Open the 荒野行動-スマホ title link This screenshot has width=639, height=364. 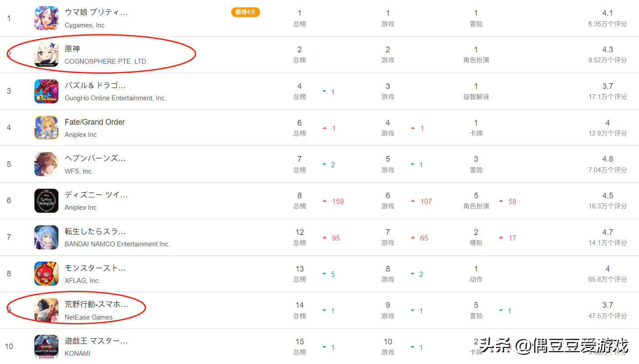point(96,304)
